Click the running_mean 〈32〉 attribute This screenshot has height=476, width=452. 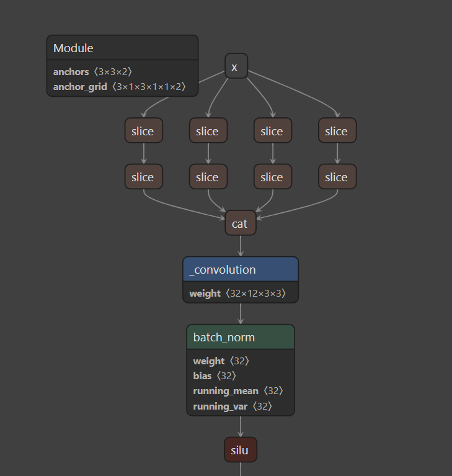(238, 391)
